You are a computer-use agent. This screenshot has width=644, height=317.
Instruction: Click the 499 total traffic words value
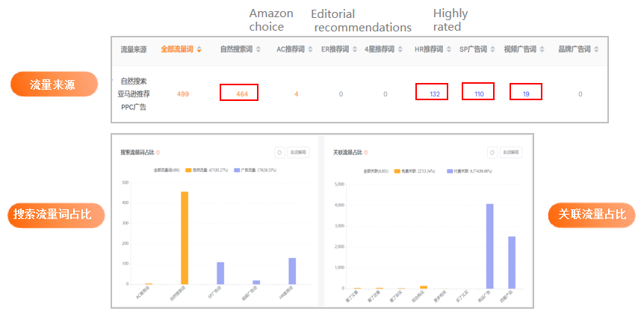(x=183, y=94)
